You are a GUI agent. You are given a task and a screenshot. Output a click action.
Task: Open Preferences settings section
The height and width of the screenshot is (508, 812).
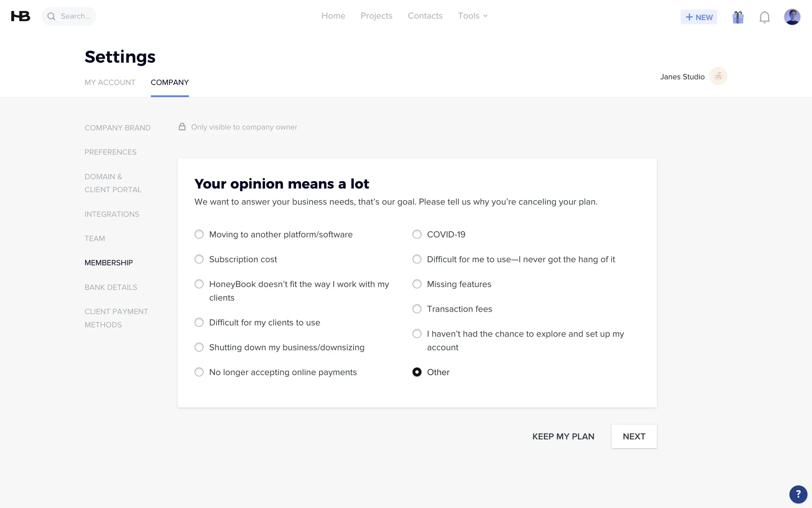coord(110,152)
